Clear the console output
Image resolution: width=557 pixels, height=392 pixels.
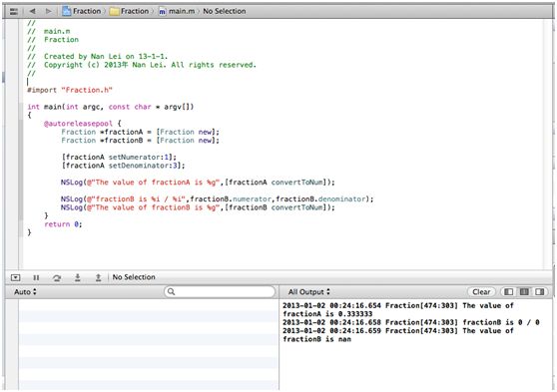481,292
